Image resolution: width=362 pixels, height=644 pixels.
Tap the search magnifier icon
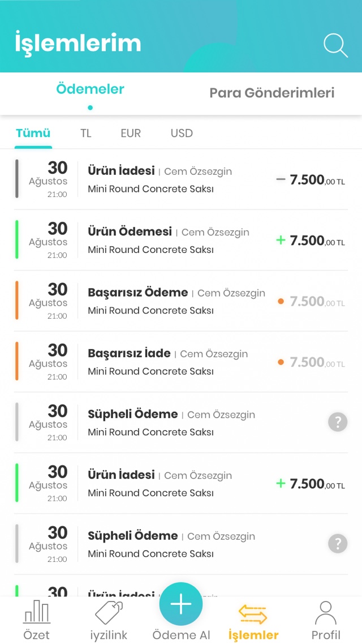click(335, 45)
